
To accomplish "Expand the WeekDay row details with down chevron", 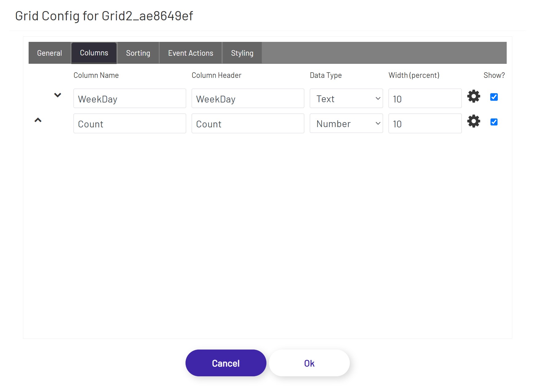I will [x=58, y=95].
